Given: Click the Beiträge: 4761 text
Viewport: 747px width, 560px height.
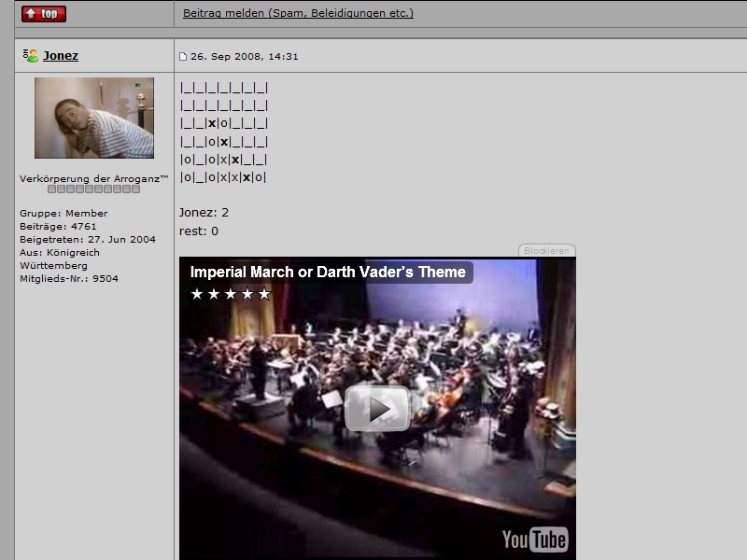Looking at the screenshot, I should point(58,226).
